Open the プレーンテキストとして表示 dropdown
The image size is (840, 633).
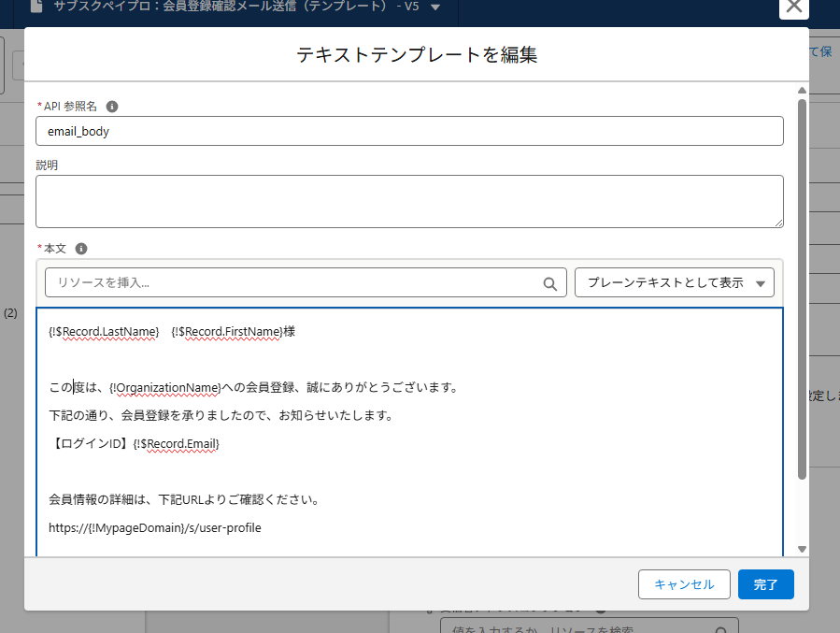pyautogui.click(x=674, y=282)
